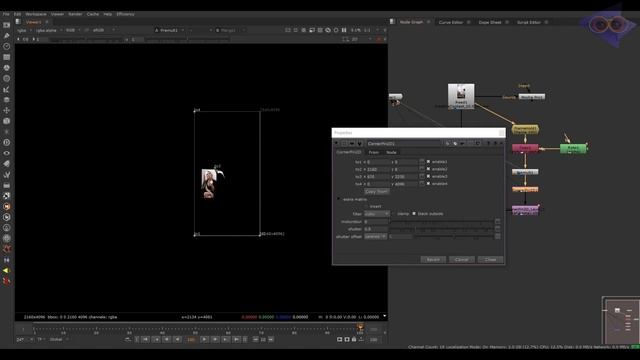Viewport: 640px width, 360px height.
Task: Open the B input Merge1 dropdown
Action: pyautogui.click(x=230, y=30)
